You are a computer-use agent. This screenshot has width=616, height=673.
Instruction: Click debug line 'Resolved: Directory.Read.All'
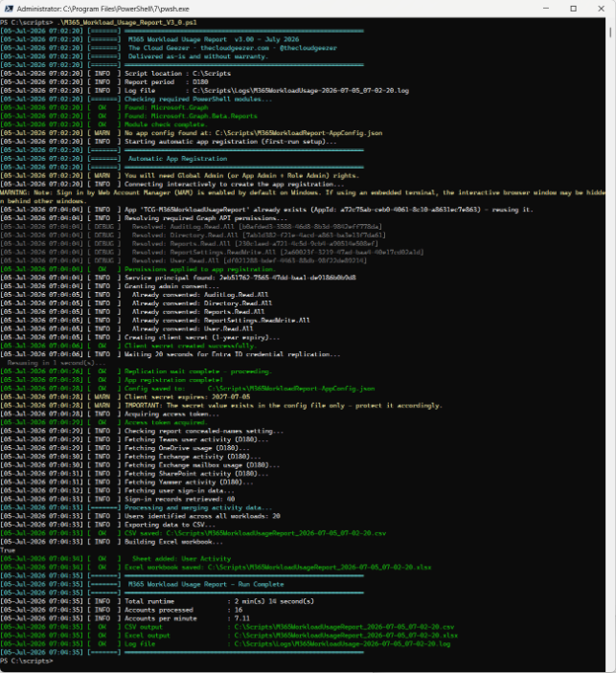tap(259, 235)
